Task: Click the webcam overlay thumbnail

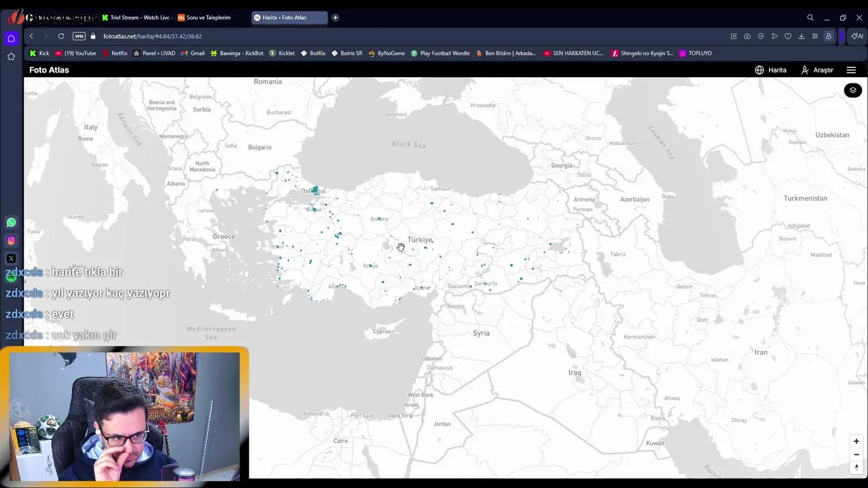Action: (124, 415)
